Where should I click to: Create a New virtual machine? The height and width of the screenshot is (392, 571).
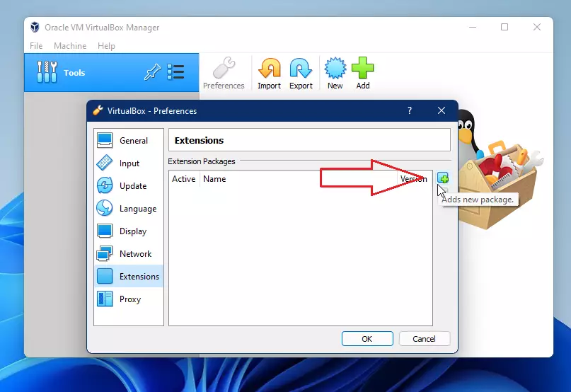tap(335, 73)
